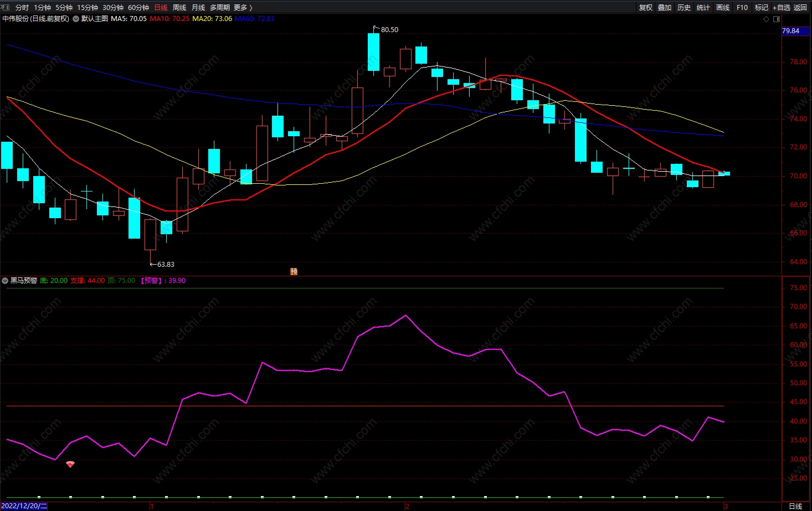Click the 78.00 price axis label

(x=798, y=62)
